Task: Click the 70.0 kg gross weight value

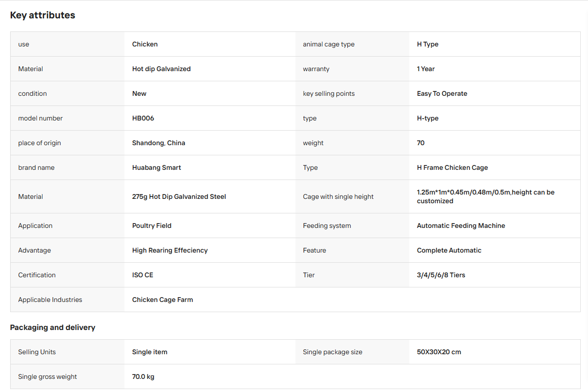Action: tap(143, 376)
